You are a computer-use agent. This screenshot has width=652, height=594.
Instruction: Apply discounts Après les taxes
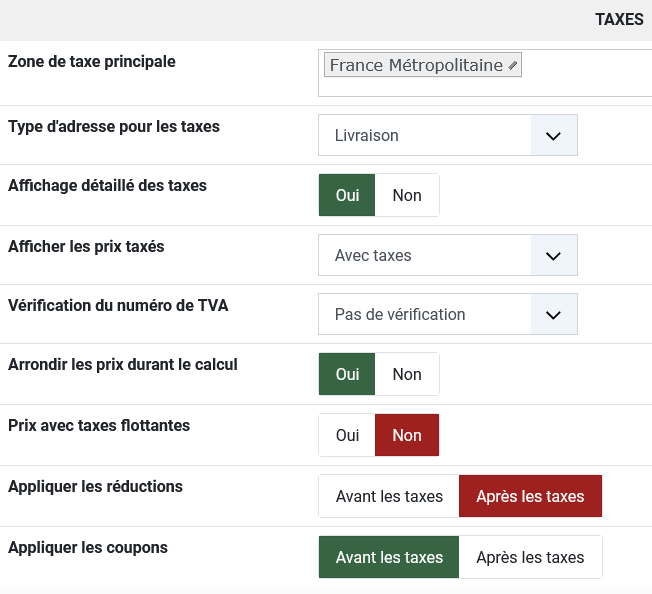(x=530, y=496)
